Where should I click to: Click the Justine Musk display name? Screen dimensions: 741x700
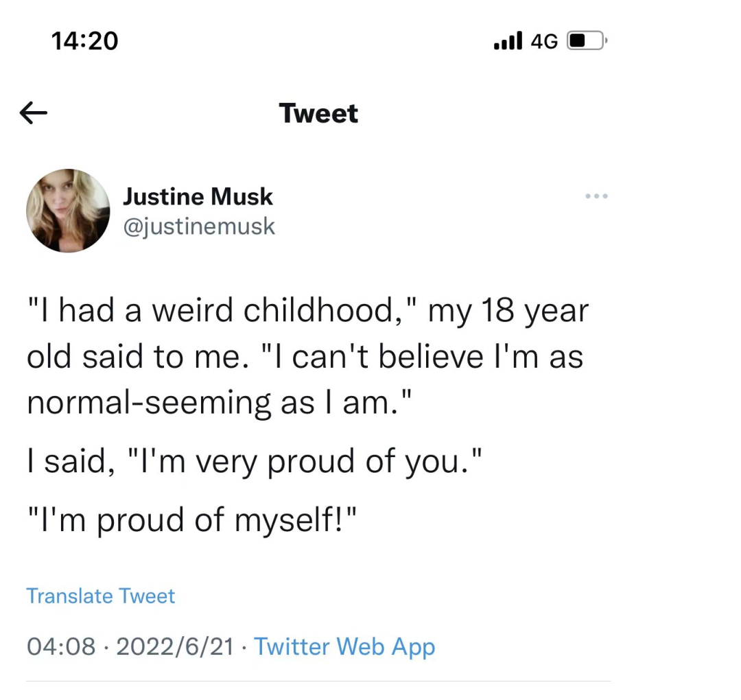coord(198,197)
